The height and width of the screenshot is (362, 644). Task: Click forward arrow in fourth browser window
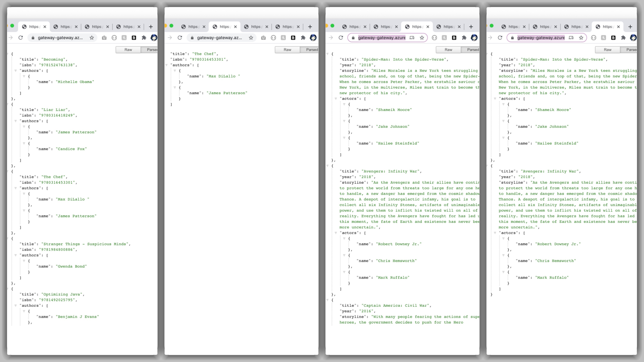[x=490, y=38]
